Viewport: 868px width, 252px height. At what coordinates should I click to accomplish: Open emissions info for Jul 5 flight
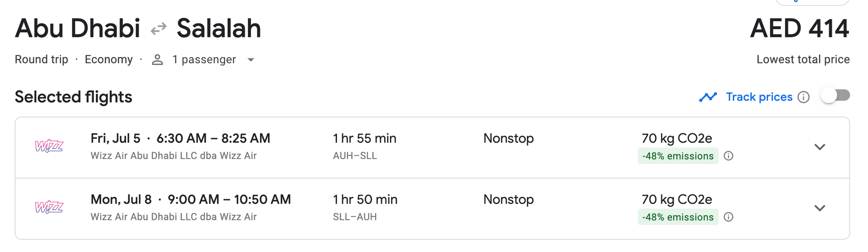pos(728,156)
